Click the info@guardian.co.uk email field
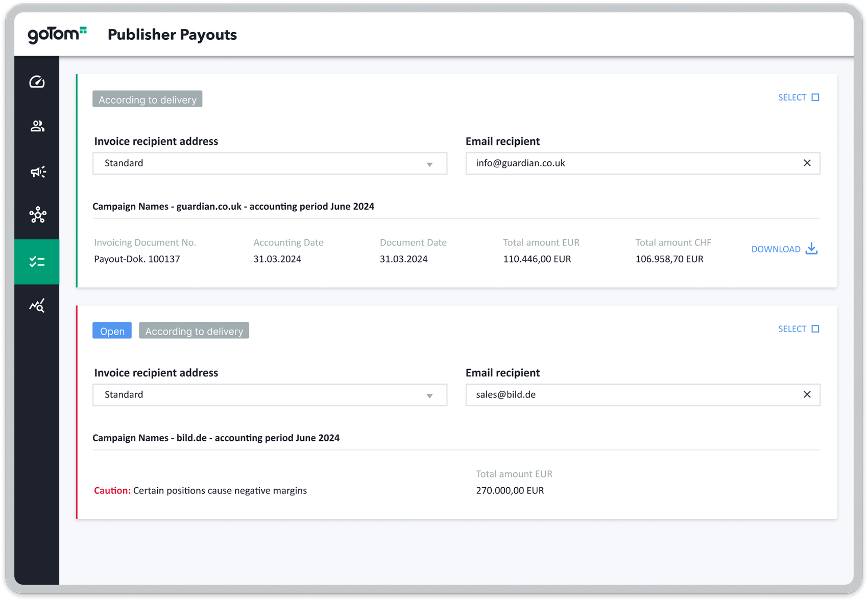Viewport: 868px width, 601px height. click(x=643, y=163)
